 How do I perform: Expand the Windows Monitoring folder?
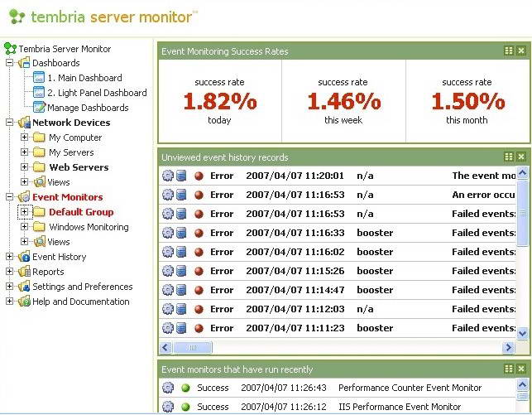(24, 227)
